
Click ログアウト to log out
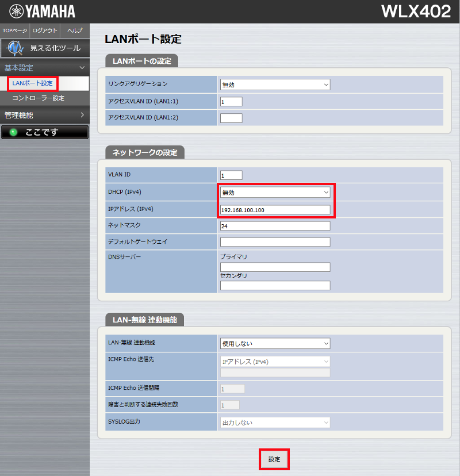click(44, 30)
